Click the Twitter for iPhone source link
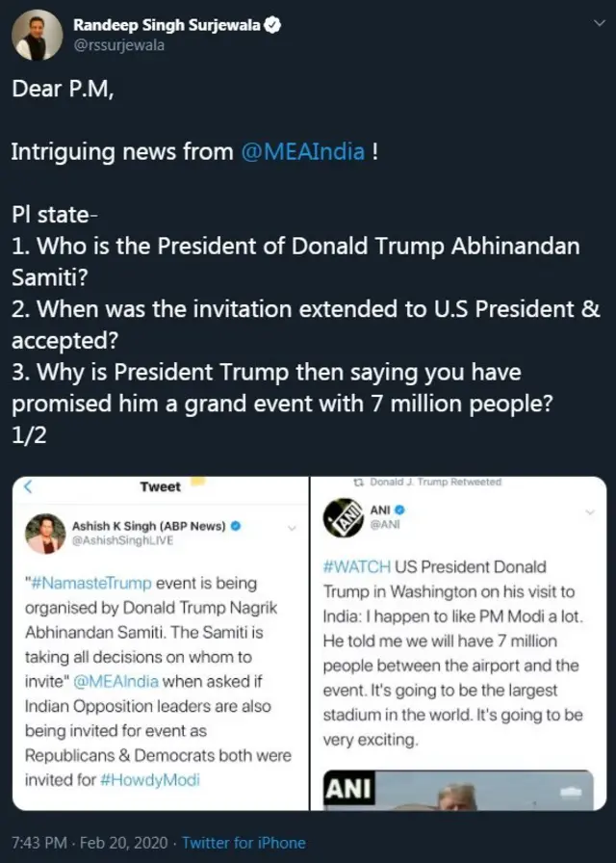The height and width of the screenshot is (863, 616). [x=244, y=843]
